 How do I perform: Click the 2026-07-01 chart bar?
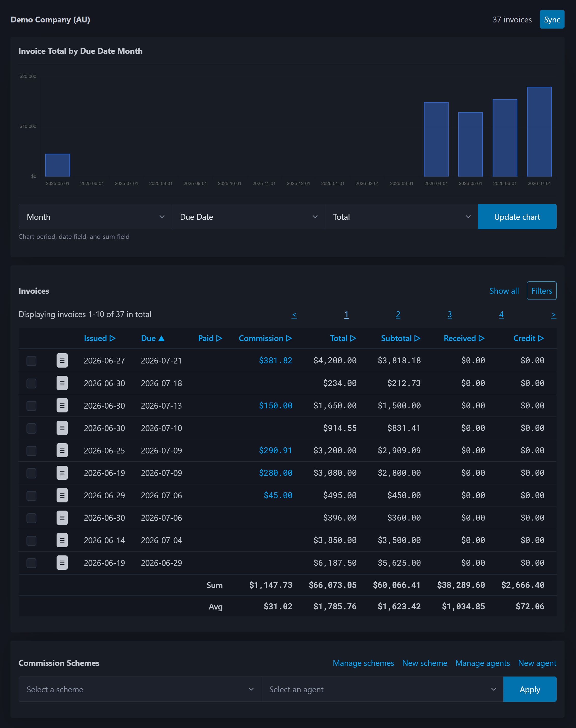click(x=539, y=132)
